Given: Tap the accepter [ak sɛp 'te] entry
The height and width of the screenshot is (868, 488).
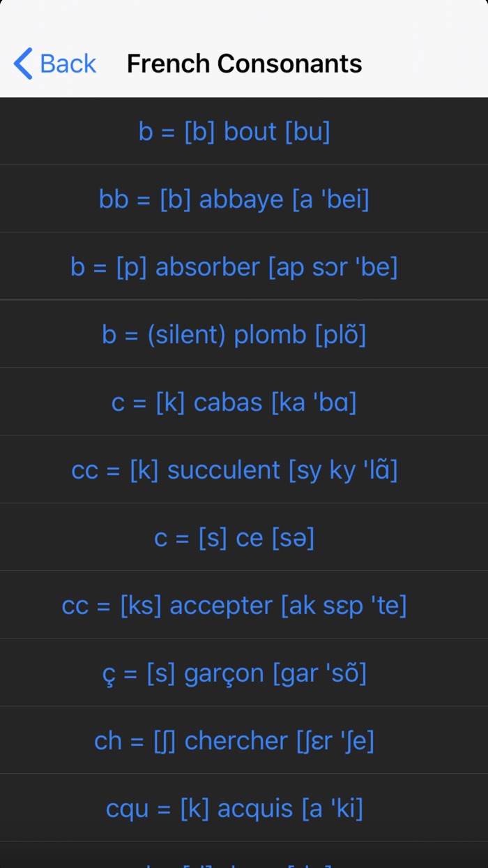Looking at the screenshot, I should pyautogui.click(x=244, y=604).
